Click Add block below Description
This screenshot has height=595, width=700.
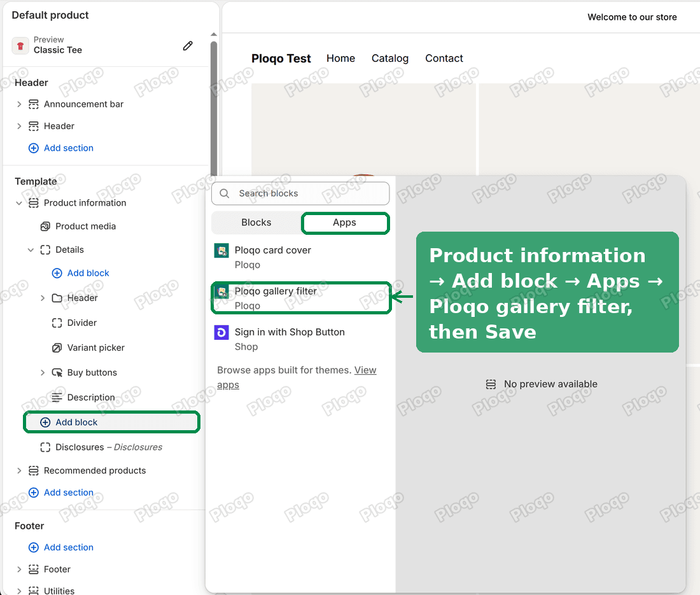111,423
